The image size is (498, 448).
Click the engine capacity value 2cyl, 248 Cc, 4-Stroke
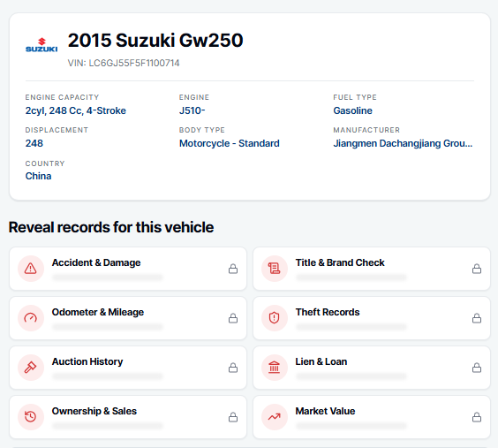tap(76, 110)
